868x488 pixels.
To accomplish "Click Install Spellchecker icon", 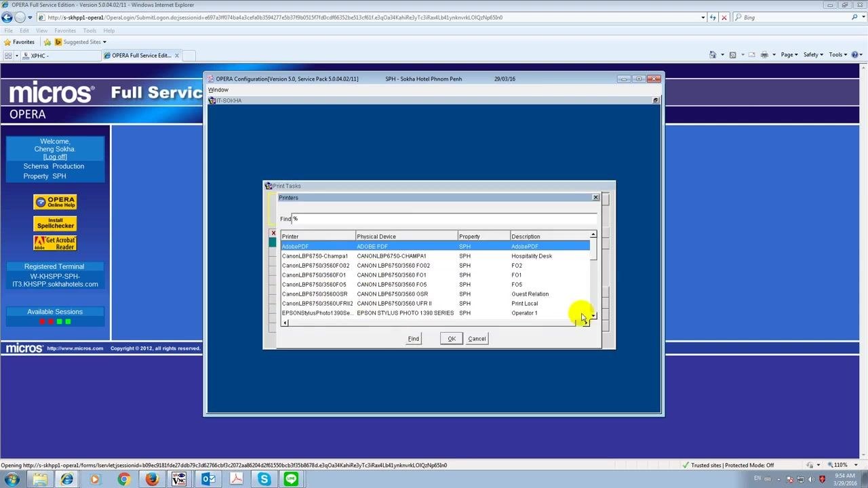I will point(55,223).
